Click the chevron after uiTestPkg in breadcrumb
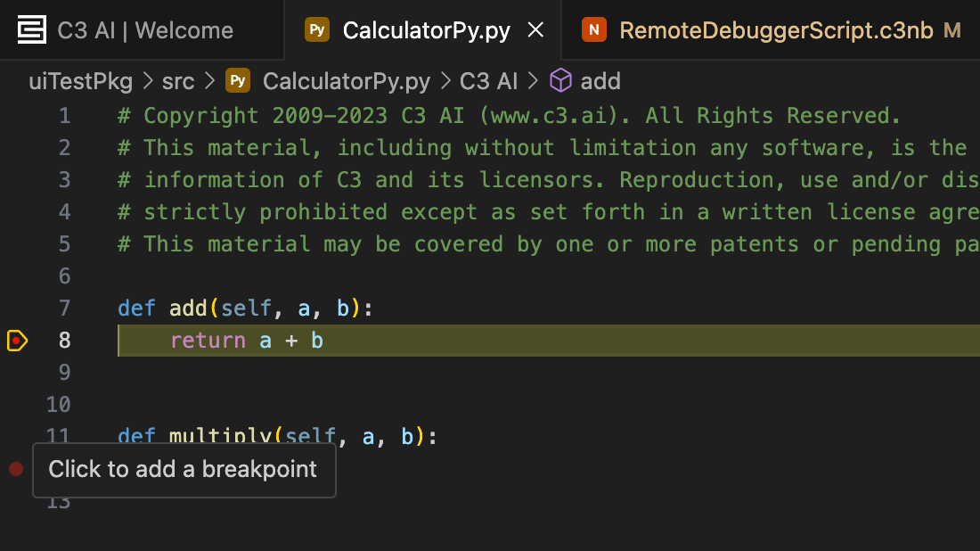 (147, 81)
